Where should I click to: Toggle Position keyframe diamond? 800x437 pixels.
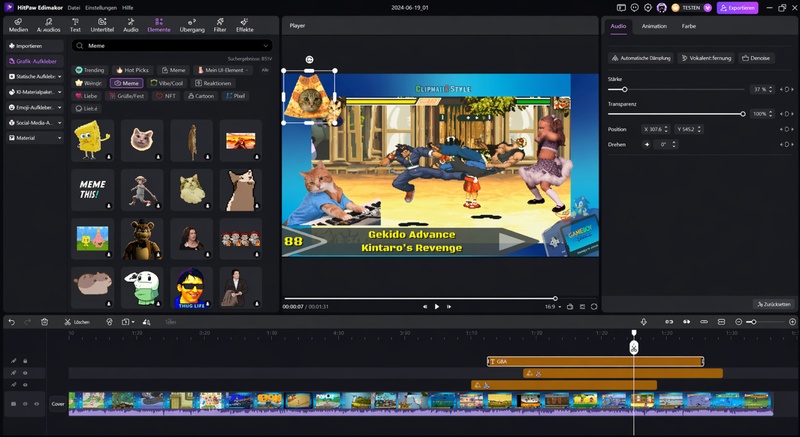[787, 130]
